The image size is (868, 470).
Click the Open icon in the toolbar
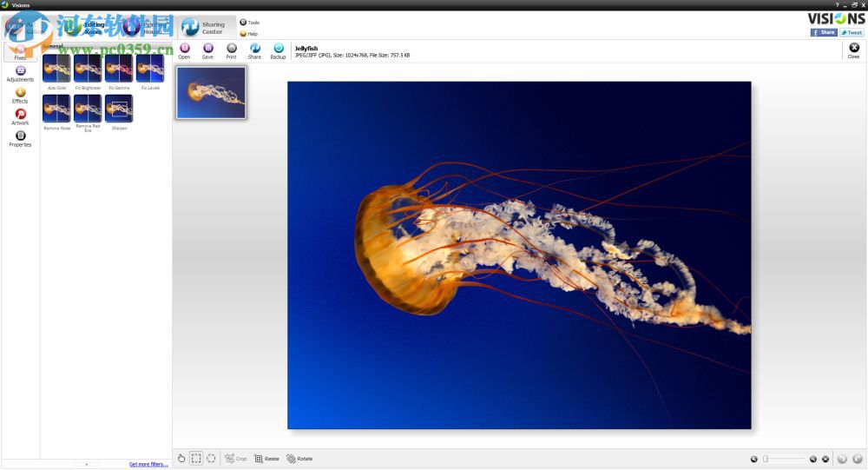[x=184, y=49]
